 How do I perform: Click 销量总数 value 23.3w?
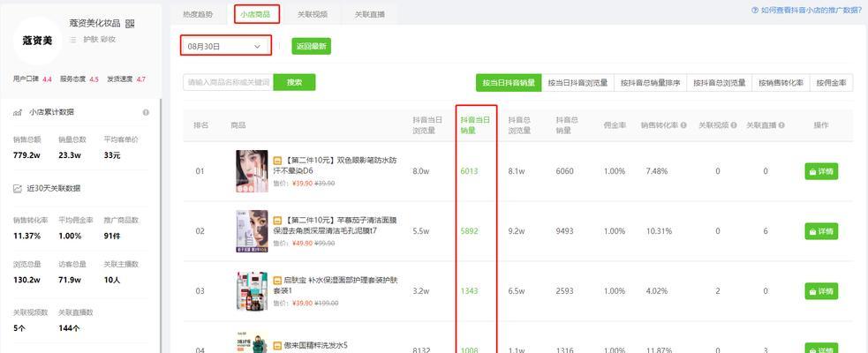(x=70, y=155)
